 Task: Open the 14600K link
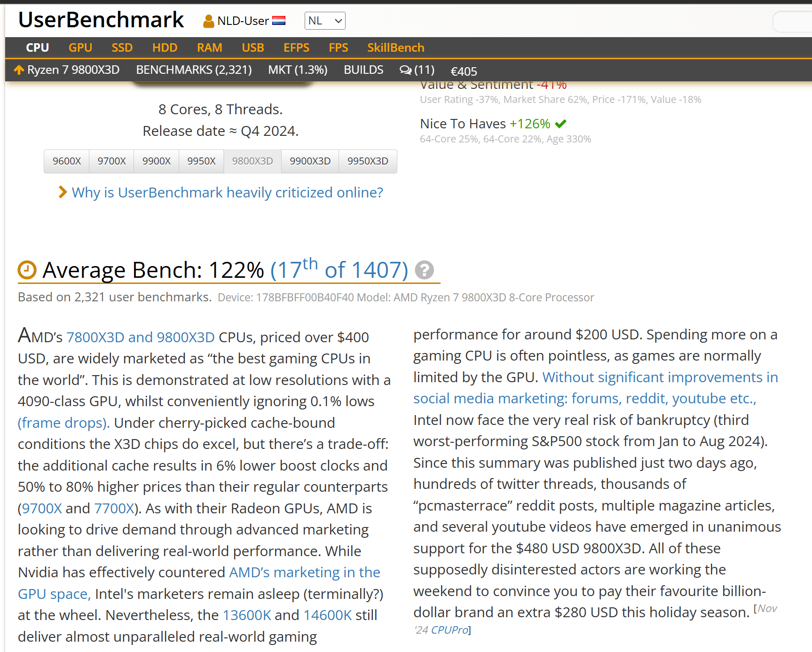[x=328, y=615]
